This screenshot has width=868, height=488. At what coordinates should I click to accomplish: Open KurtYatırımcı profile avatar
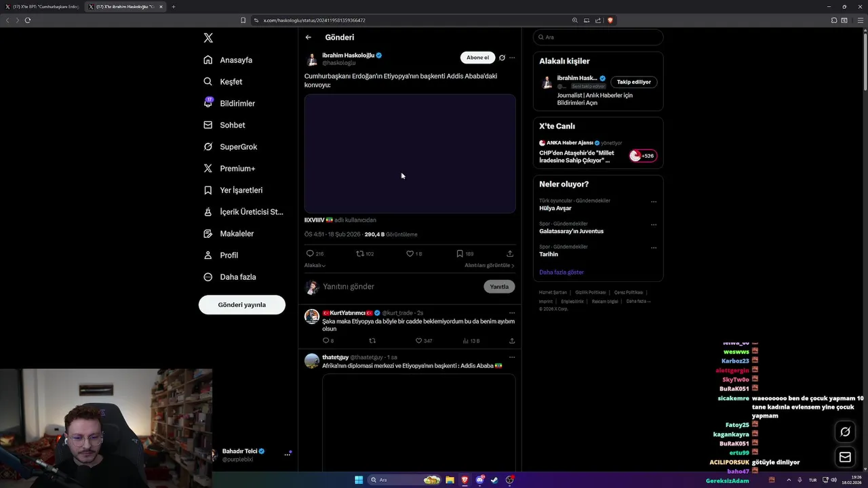(312, 317)
